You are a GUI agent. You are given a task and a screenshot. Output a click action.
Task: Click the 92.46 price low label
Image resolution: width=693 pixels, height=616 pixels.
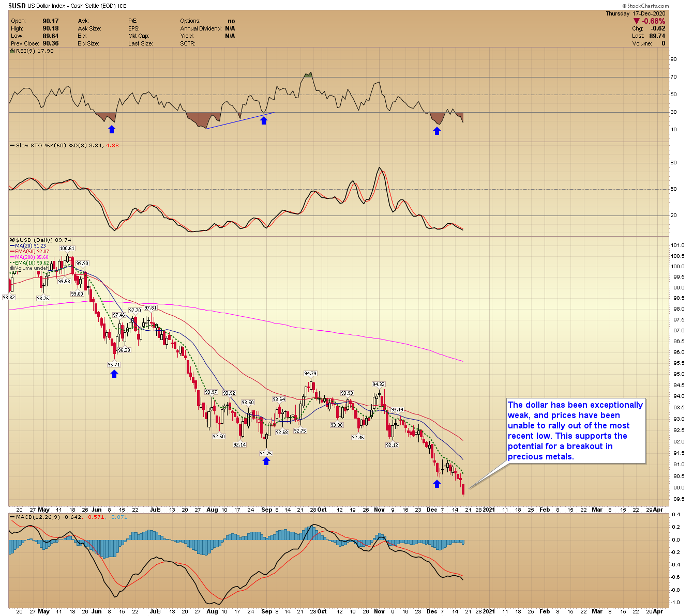[358, 438]
